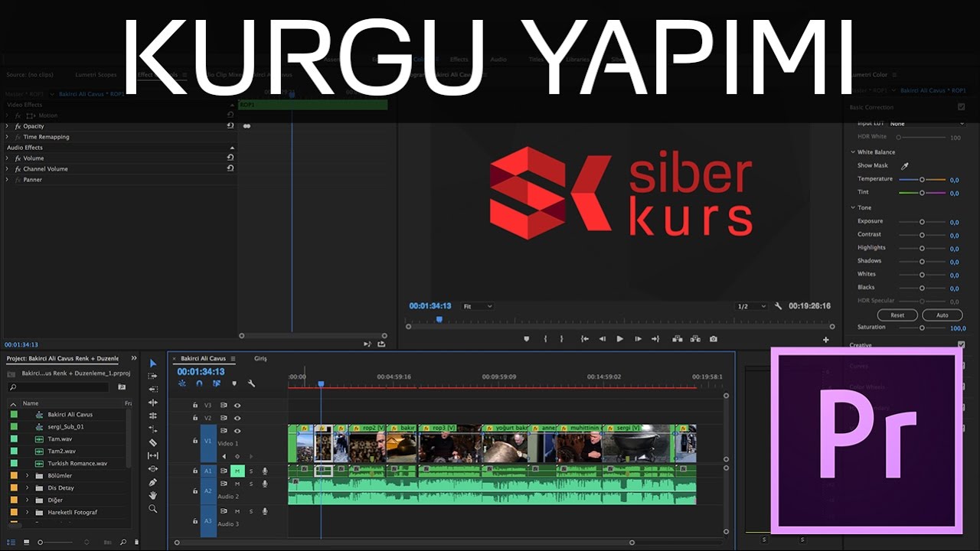
Task: Select the Hand tool
Action: (x=153, y=495)
